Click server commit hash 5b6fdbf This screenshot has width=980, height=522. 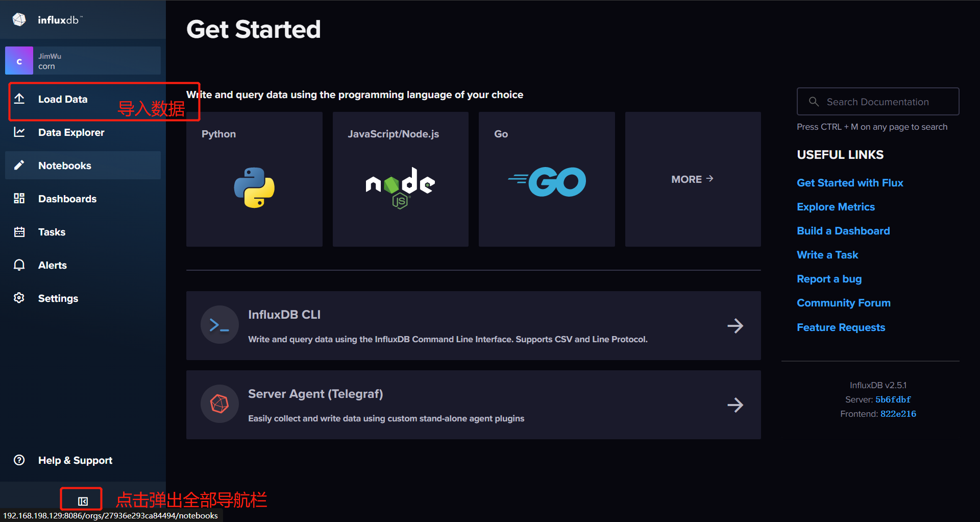click(893, 399)
